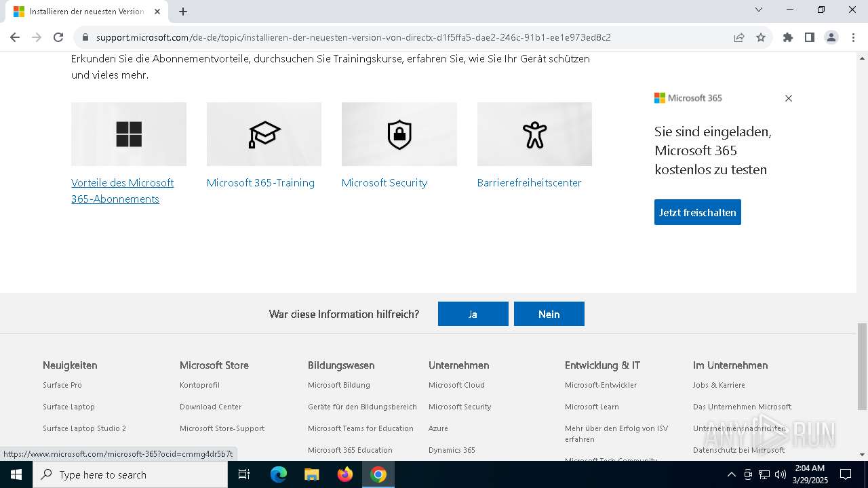Open the Jobs & Karriere footer link
868x488 pixels.
pyautogui.click(x=719, y=385)
